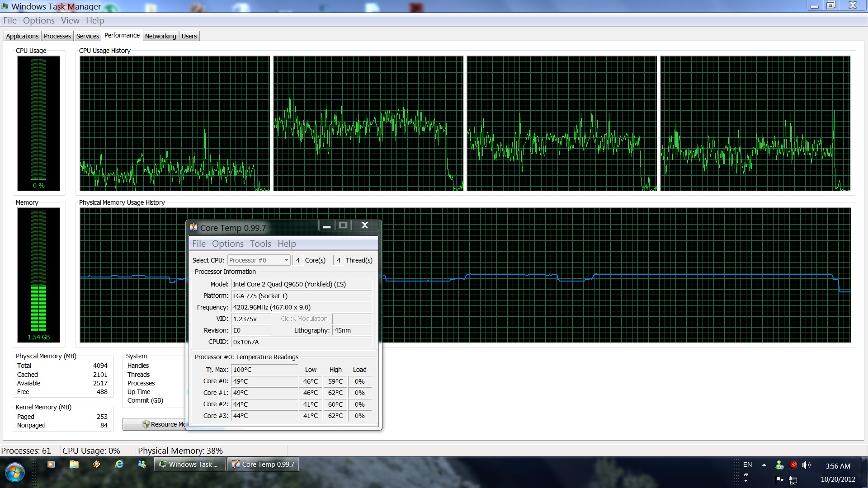The width and height of the screenshot is (868, 488).
Task: Click the network connection tray icon
Action: 793,479
